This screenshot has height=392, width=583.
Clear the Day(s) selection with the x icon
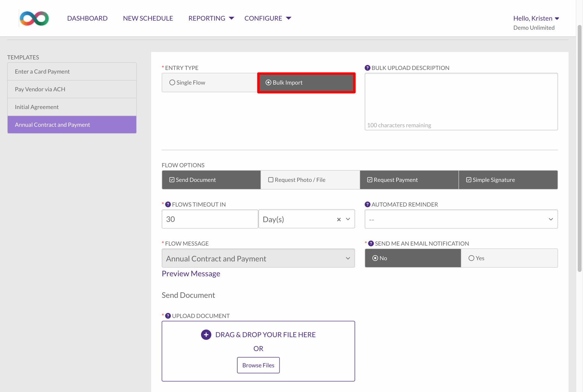pos(338,219)
